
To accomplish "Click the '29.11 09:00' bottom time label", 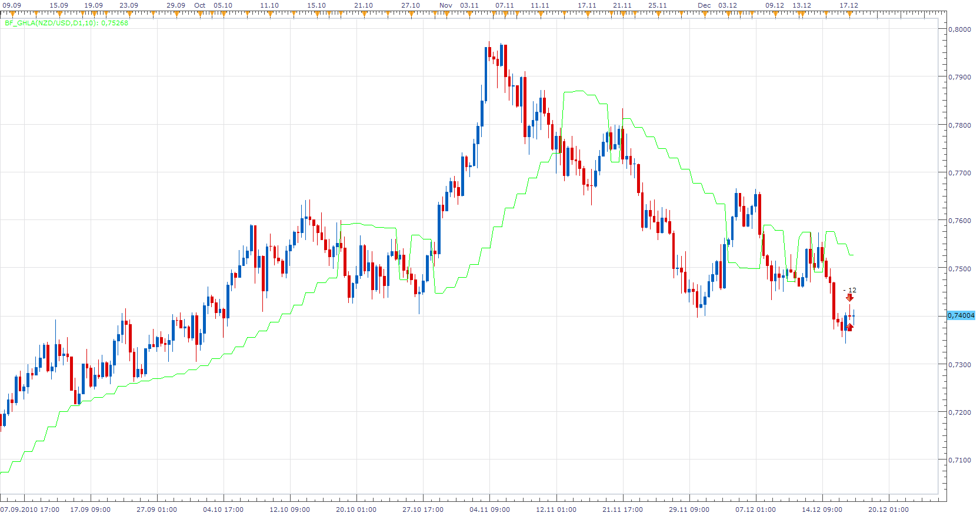I will pos(689,510).
